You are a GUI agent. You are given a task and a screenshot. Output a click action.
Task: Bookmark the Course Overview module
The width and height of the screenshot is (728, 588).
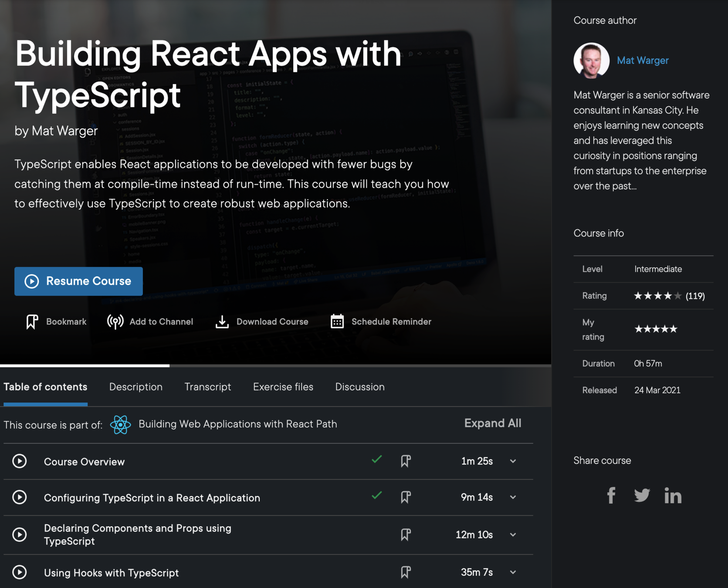(406, 461)
